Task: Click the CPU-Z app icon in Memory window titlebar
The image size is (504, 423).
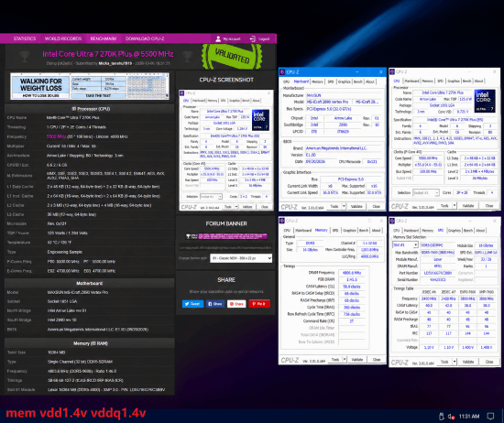Action: tap(282, 221)
